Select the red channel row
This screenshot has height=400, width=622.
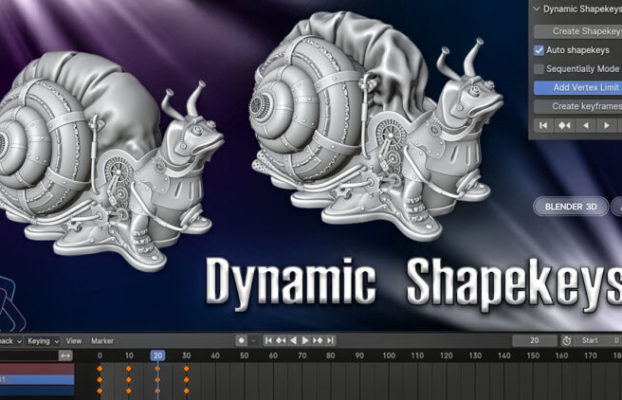(x=37, y=369)
